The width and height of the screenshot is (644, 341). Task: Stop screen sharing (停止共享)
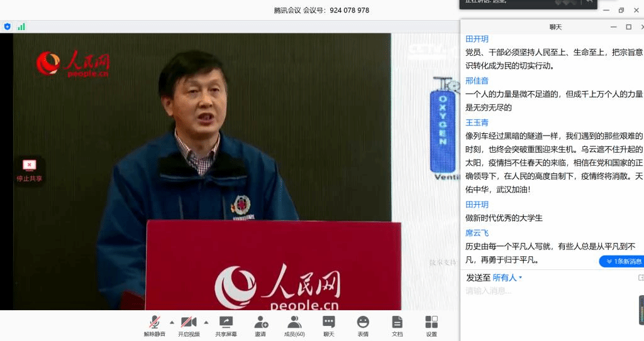(x=30, y=170)
